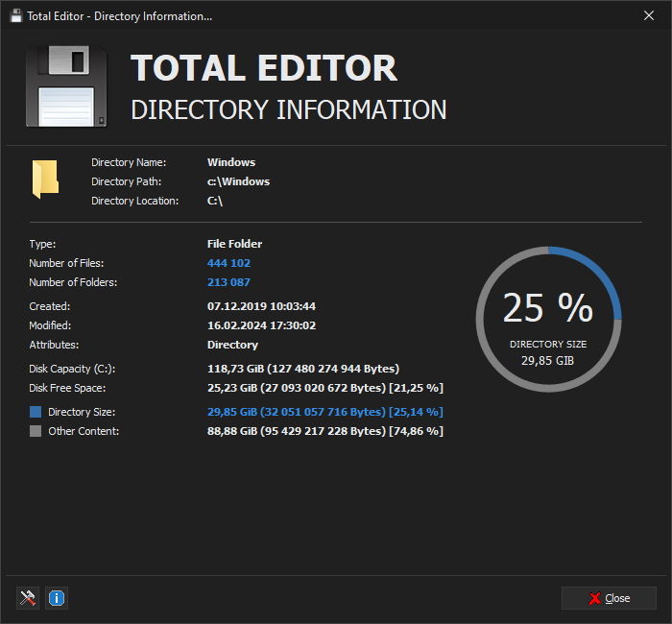Click the directory path c:\Windows

[x=238, y=181]
